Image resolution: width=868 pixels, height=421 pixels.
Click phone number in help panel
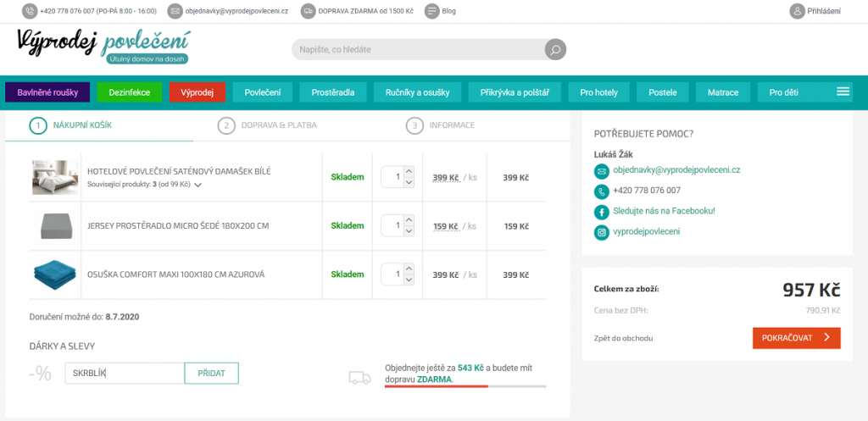(647, 191)
